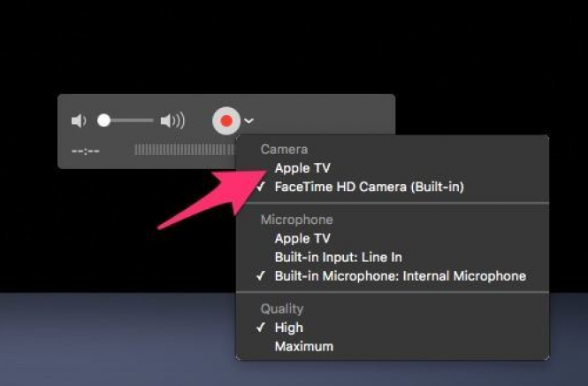Select Apple TV under Microphone
The height and width of the screenshot is (386, 588).
302,238
